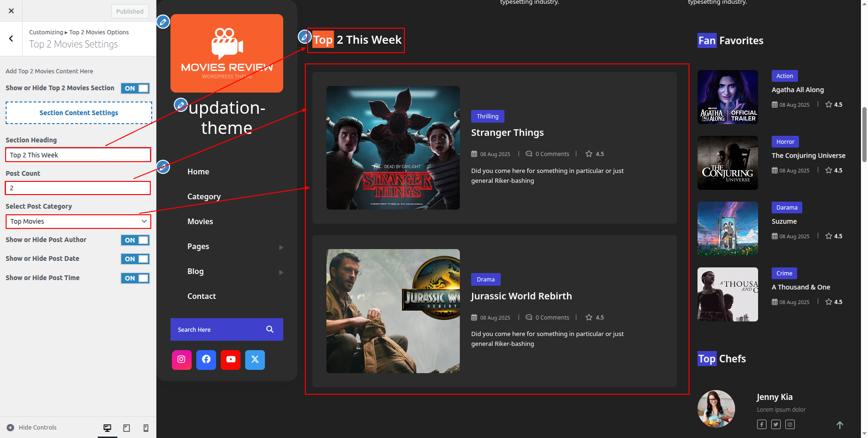The width and height of the screenshot is (868, 438).
Task: Open the Movies menu item
Action: click(x=200, y=221)
